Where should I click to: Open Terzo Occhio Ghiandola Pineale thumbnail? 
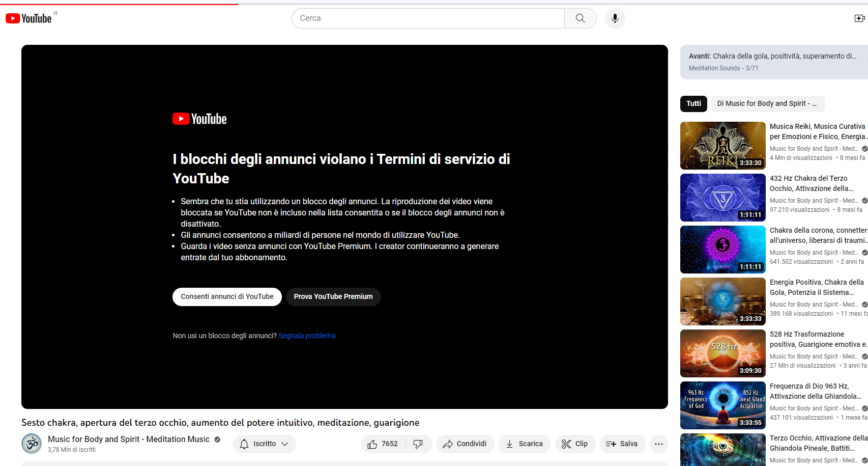tap(723, 450)
